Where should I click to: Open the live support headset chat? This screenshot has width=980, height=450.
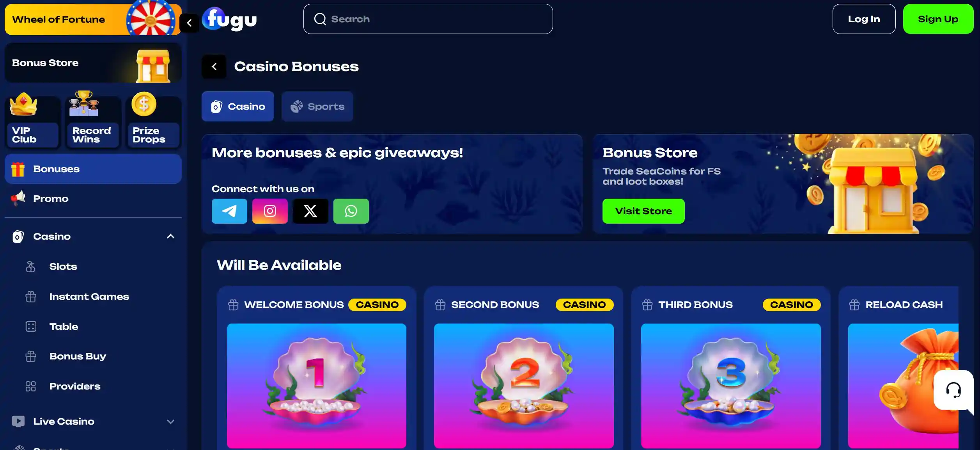(x=953, y=390)
